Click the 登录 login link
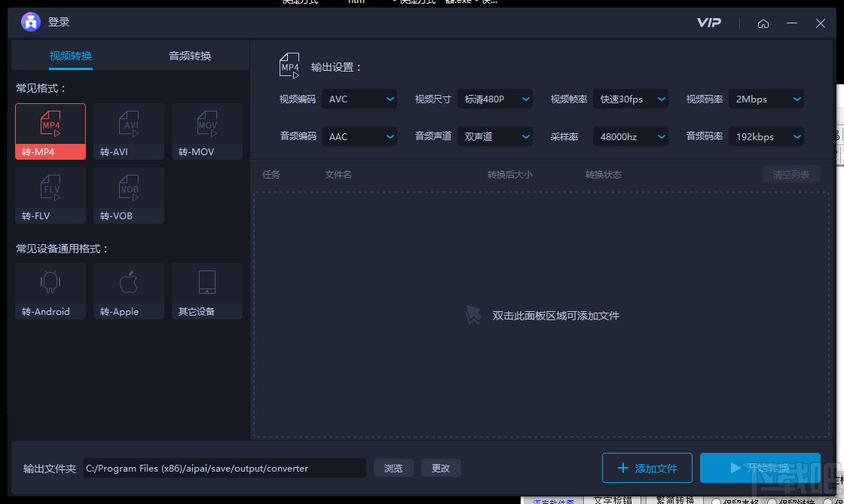Image resolution: width=844 pixels, height=504 pixels. pyautogui.click(x=59, y=23)
